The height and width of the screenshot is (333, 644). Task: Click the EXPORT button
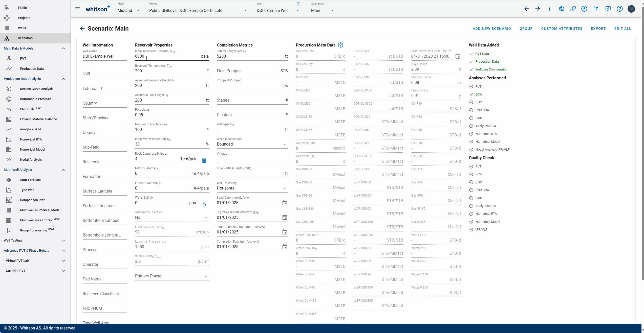click(598, 29)
